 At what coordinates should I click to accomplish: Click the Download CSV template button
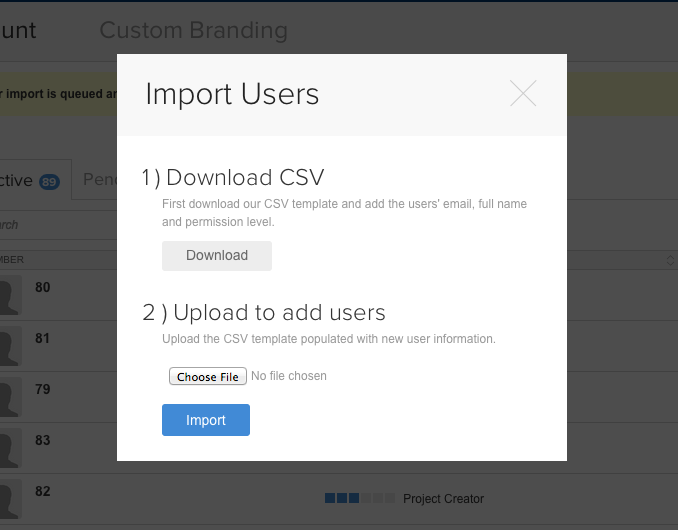(217, 255)
